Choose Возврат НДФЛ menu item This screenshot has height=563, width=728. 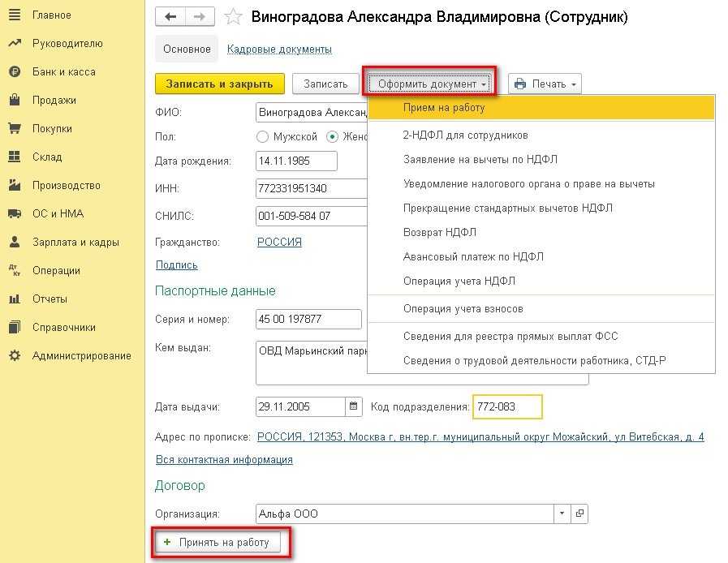click(x=541, y=232)
